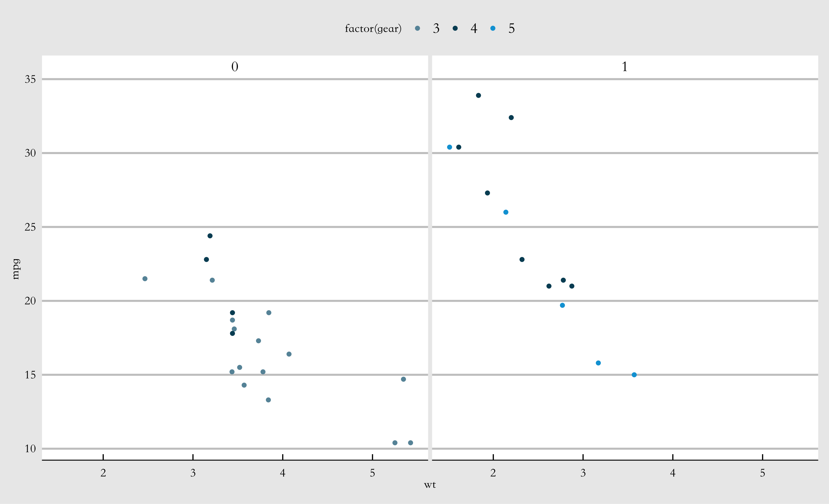Click y-axis tick label '30'
This screenshot has height=504, width=829.
click(30, 153)
